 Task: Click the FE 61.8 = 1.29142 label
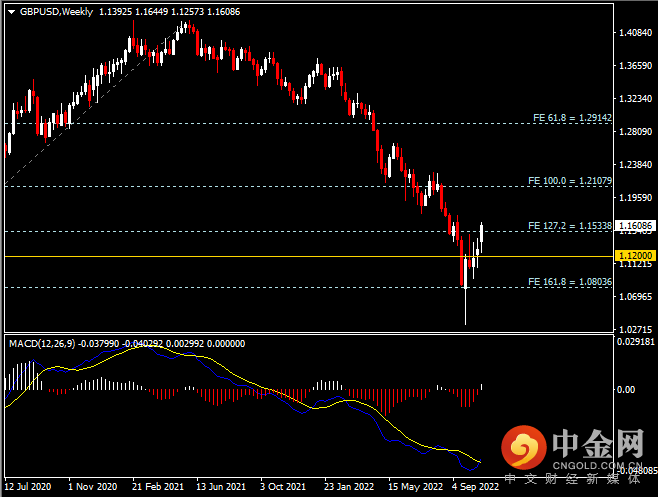(x=572, y=118)
